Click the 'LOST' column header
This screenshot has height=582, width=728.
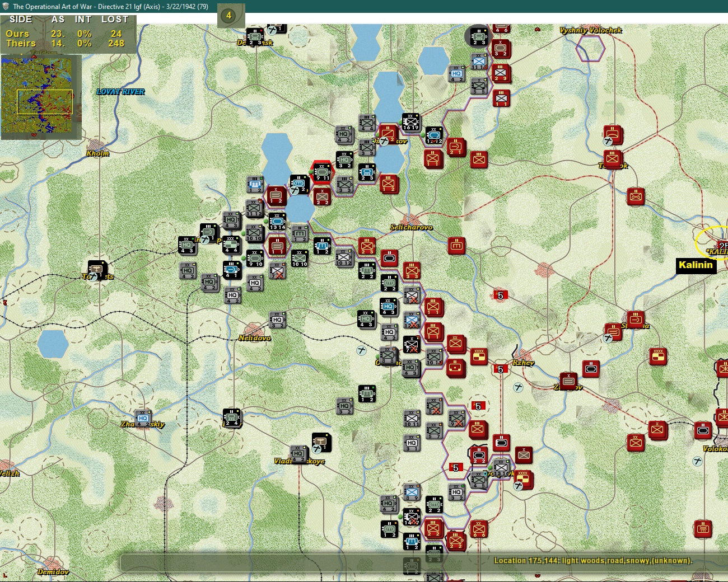pyautogui.click(x=115, y=19)
